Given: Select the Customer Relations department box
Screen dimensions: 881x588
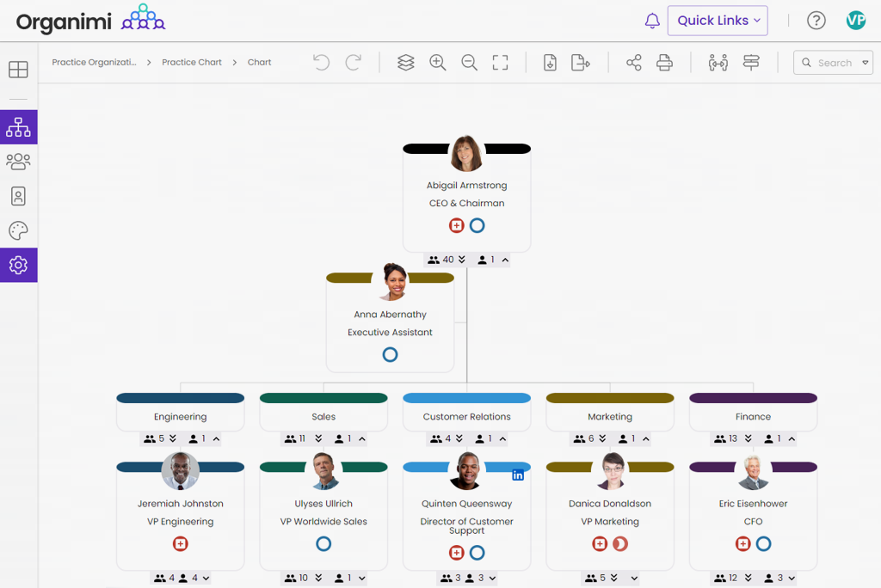Looking at the screenshot, I should 467,412.
